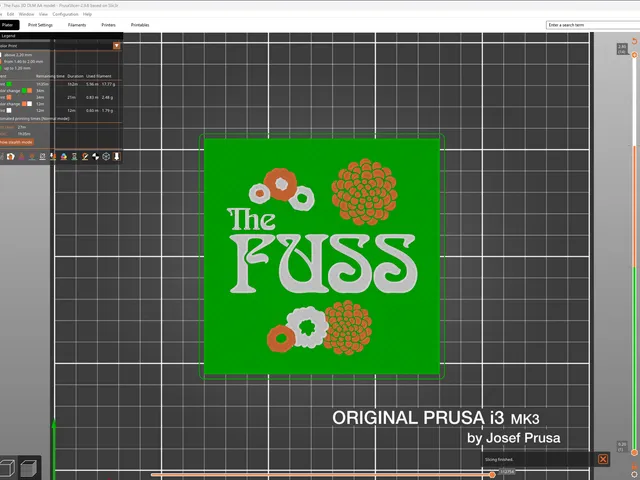Click the white swatch for 'above 2.20 mm'
This screenshot has width=640, height=480.
pos(0,55)
